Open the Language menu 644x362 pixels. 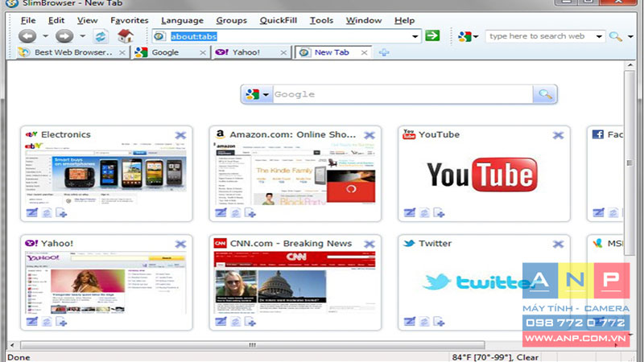click(x=182, y=20)
